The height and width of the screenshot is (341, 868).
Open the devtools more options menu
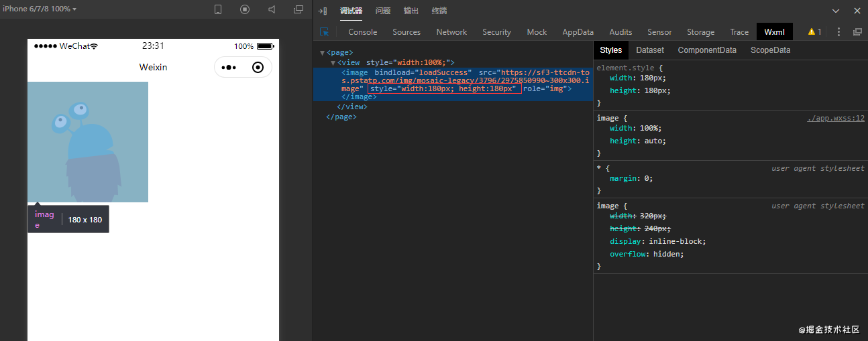pyautogui.click(x=838, y=31)
